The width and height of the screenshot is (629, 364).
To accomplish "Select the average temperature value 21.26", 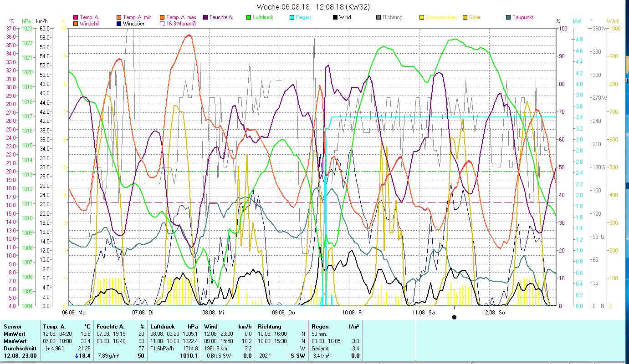I will (x=85, y=349).
